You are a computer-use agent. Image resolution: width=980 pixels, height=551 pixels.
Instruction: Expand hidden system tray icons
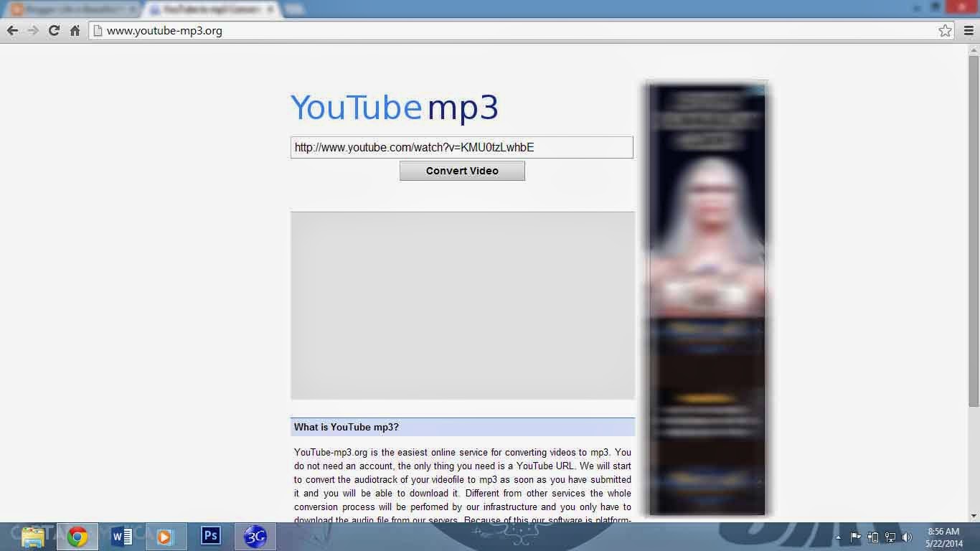[837, 537]
